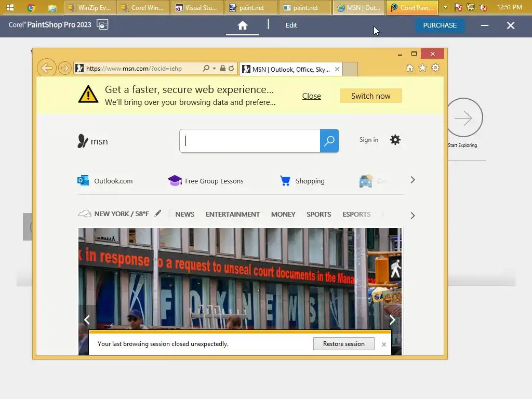Click the yellow warning triangle icon
This screenshot has height=399, width=532.
pyautogui.click(x=88, y=94)
